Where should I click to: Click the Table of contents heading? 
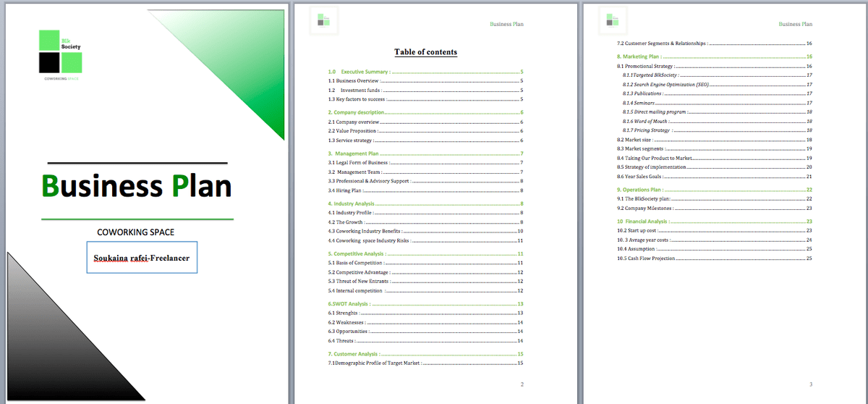click(425, 52)
